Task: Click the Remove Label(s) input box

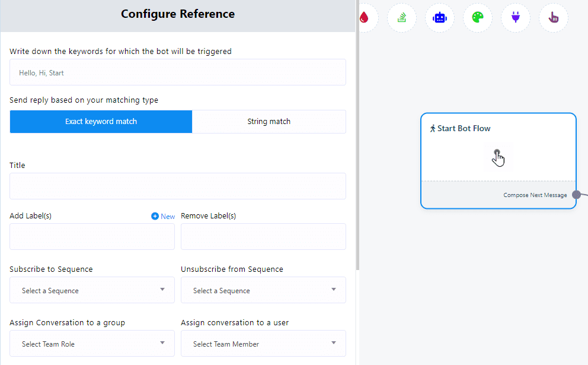Action: tap(263, 236)
